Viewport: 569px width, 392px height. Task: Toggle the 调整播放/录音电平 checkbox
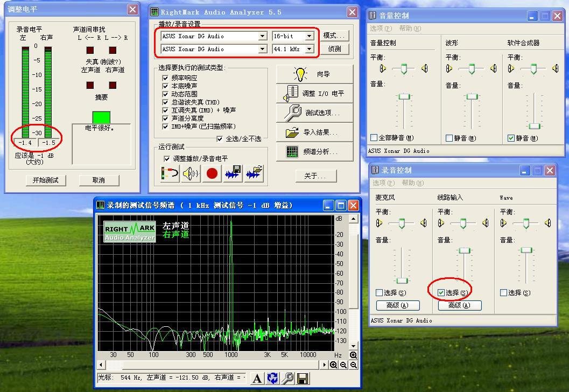[166, 159]
